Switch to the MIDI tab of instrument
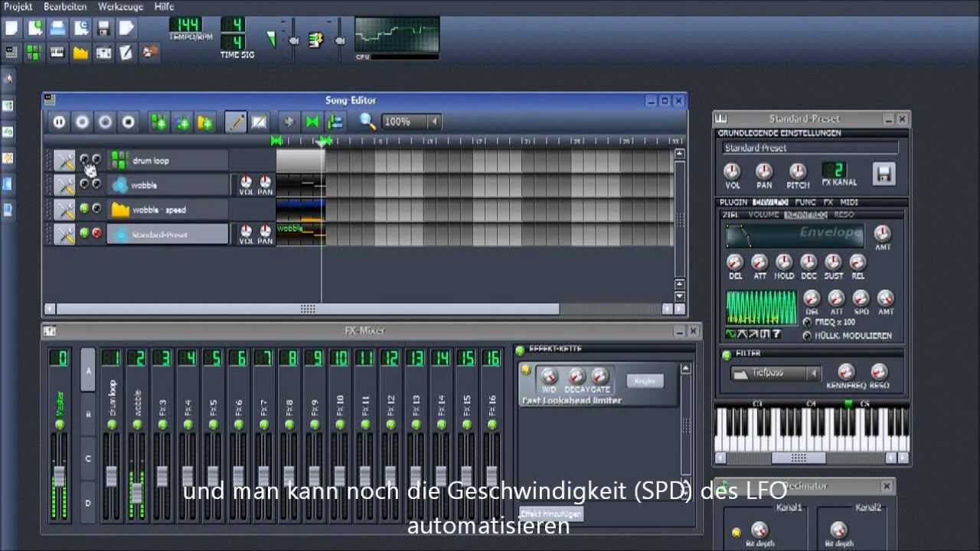The image size is (980, 551). click(849, 203)
